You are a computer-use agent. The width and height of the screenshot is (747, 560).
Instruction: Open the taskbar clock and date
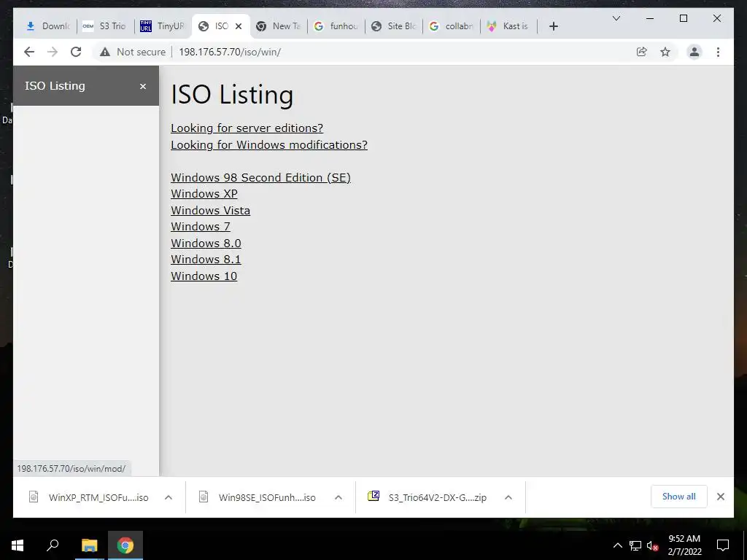(684, 545)
